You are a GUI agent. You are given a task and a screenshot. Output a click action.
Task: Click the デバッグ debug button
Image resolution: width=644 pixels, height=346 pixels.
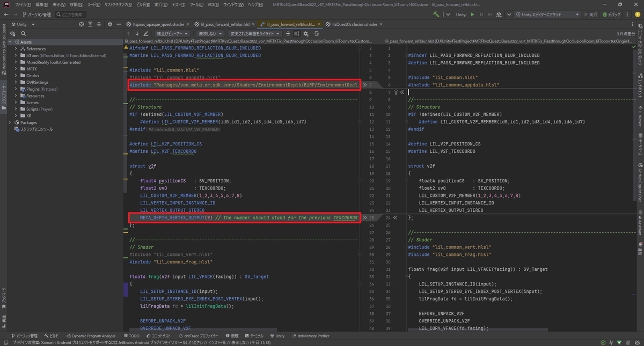click(x=611, y=14)
